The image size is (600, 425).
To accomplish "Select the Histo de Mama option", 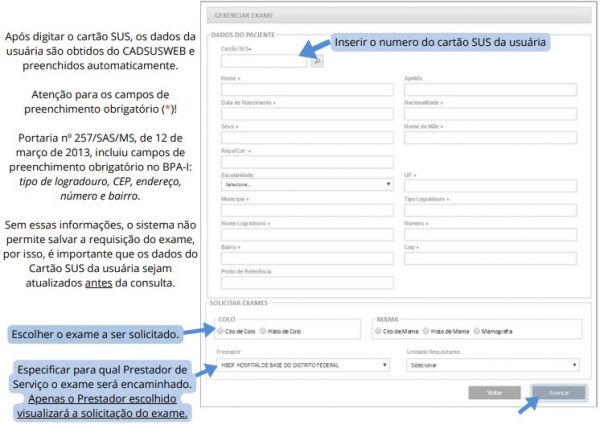I will (427, 330).
